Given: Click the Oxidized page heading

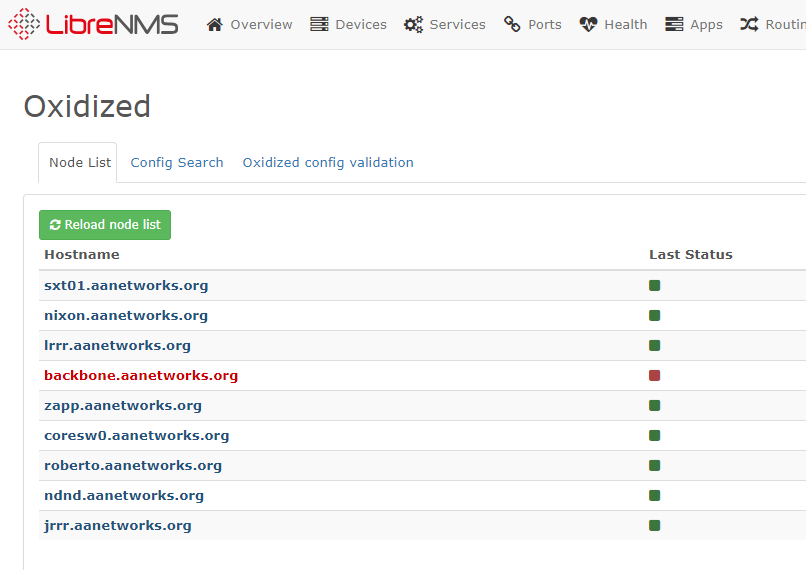Looking at the screenshot, I should tap(87, 106).
